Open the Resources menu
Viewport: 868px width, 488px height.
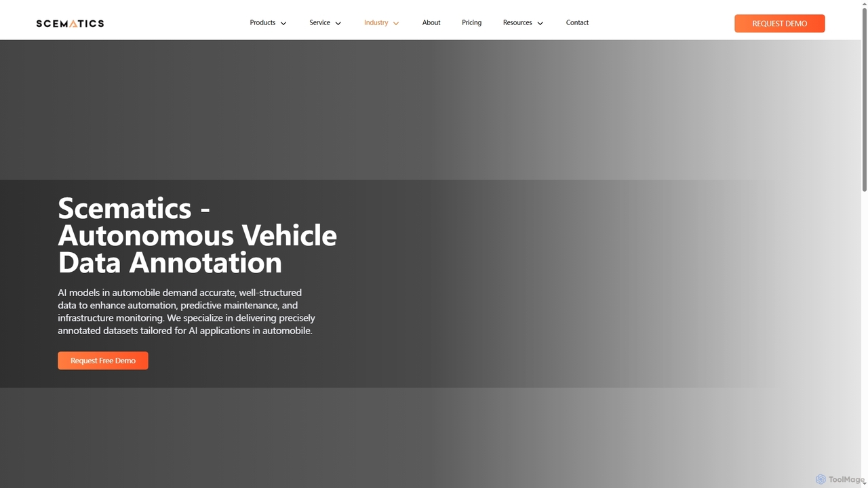point(517,23)
